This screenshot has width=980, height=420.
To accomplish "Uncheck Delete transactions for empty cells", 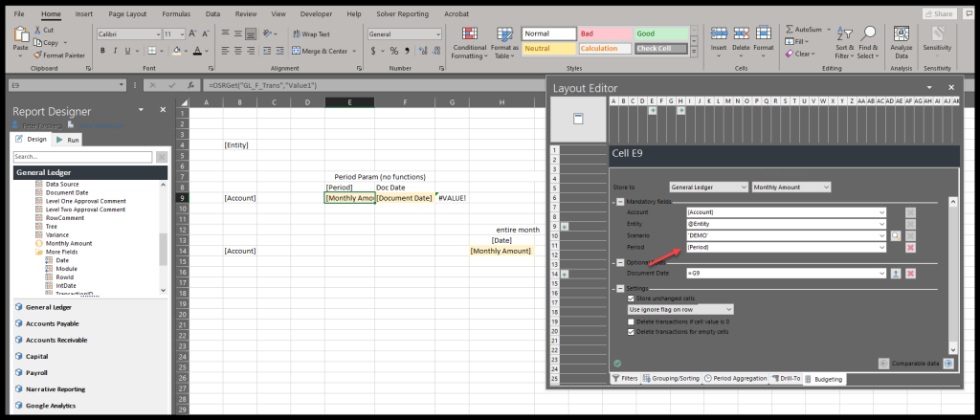I will coord(631,332).
